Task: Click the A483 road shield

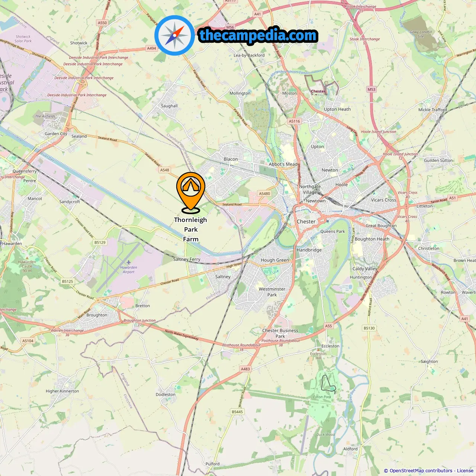Action: (x=245, y=369)
